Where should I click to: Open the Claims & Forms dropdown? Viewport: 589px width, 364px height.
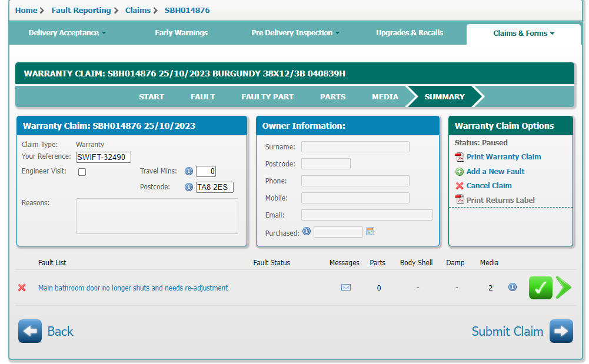coord(524,34)
